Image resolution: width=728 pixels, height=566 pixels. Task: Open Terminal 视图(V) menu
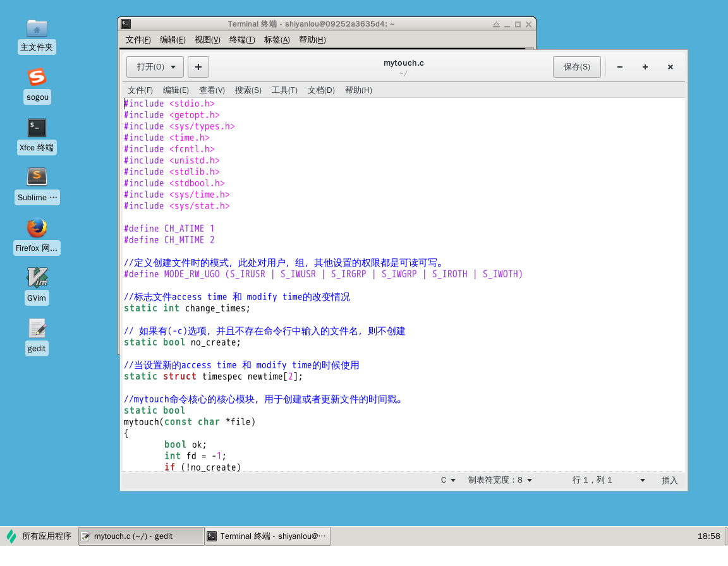tap(207, 40)
